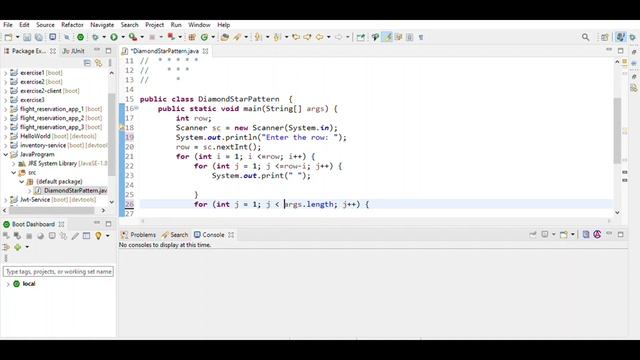Select the Java perspective button
This screenshot has width=640, height=360.
[620, 37]
